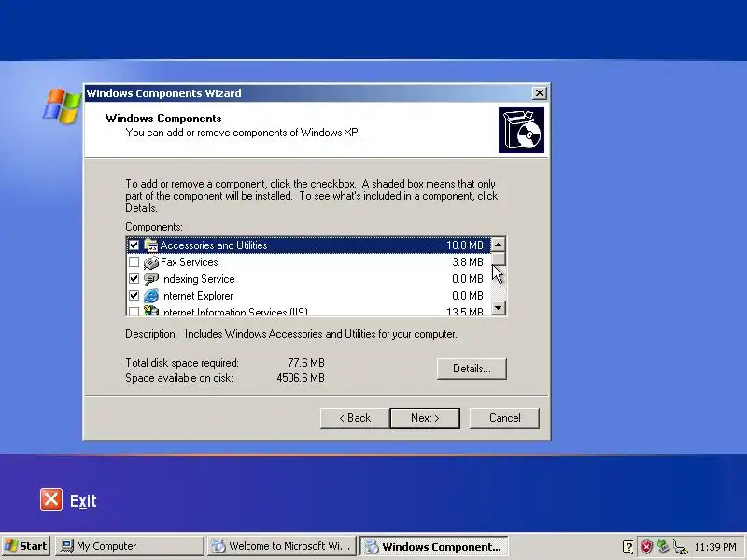The width and height of the screenshot is (747, 560).
Task: Uncheck the Indexing Service checkbox
Action: click(x=134, y=278)
